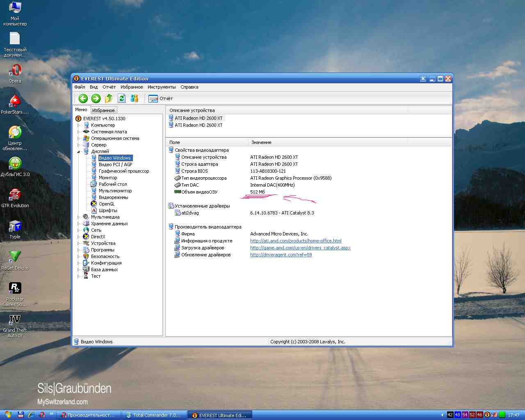The image size is (525, 420).
Task: Open the ДубльГИС 3.0 desktop icon
Action: pos(15,167)
